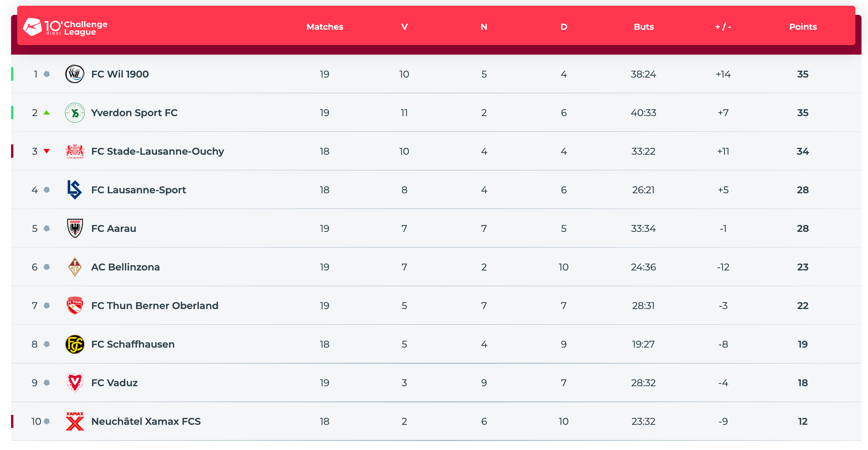Click the FC Vaduz red crest

click(x=75, y=383)
